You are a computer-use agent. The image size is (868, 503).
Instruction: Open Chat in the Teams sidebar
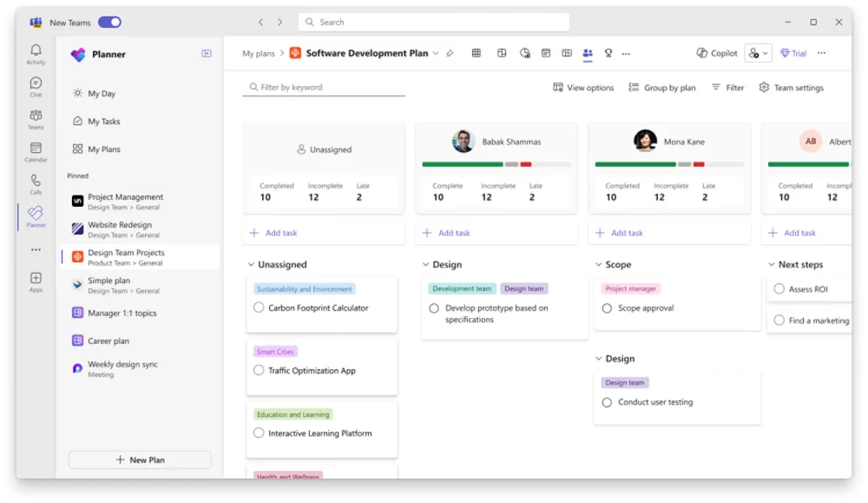[x=36, y=87]
